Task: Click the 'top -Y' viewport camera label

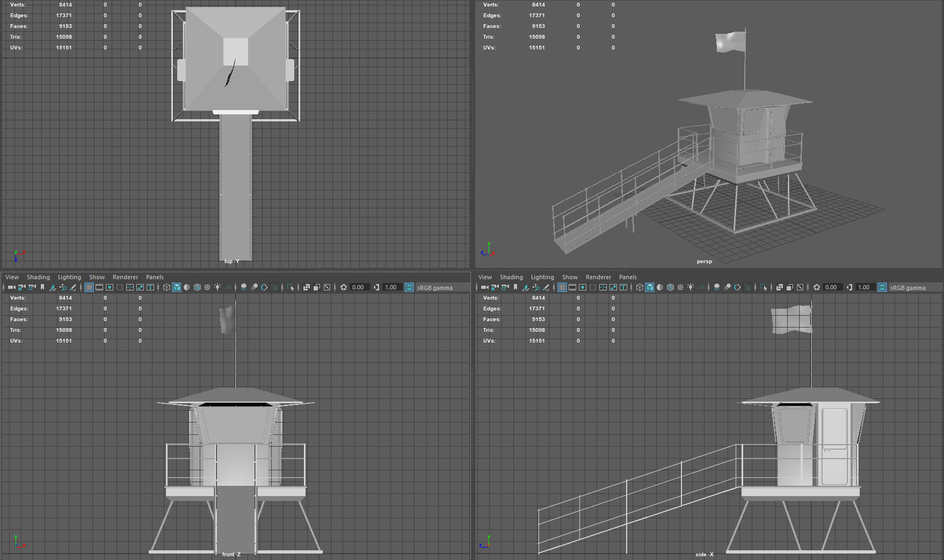Action: [231, 261]
